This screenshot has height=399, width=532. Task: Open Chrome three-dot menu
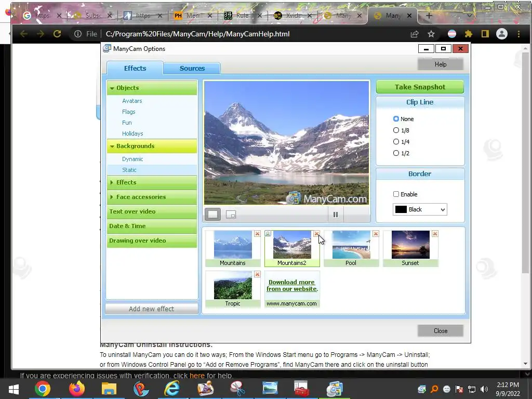pos(518,34)
